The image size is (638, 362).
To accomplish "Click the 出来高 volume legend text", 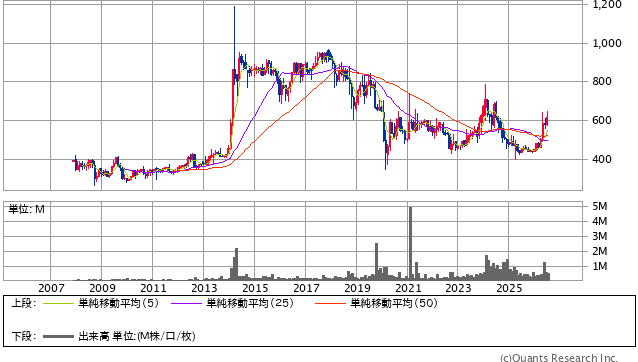I will pyautogui.click(x=94, y=336).
